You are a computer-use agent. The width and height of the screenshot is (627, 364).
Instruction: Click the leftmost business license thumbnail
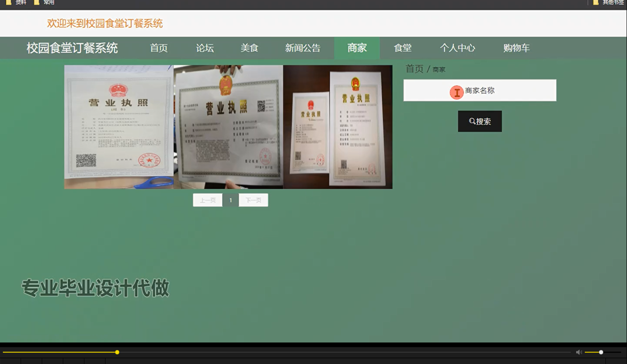pos(119,126)
